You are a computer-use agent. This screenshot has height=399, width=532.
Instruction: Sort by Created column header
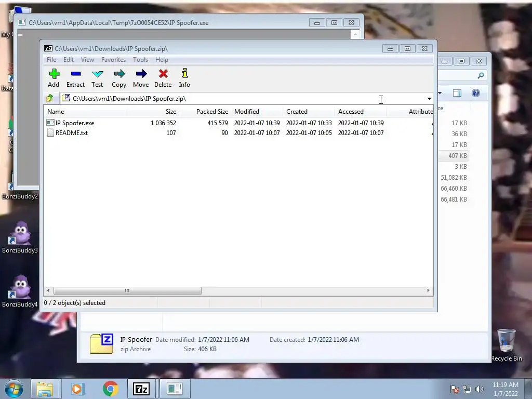click(309, 112)
